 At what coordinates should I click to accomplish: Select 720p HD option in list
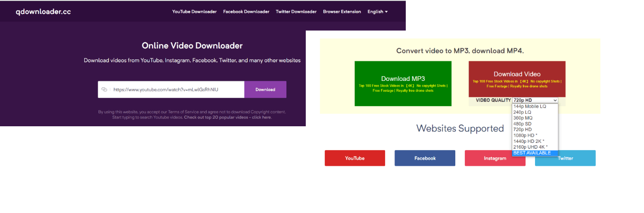[535, 129]
